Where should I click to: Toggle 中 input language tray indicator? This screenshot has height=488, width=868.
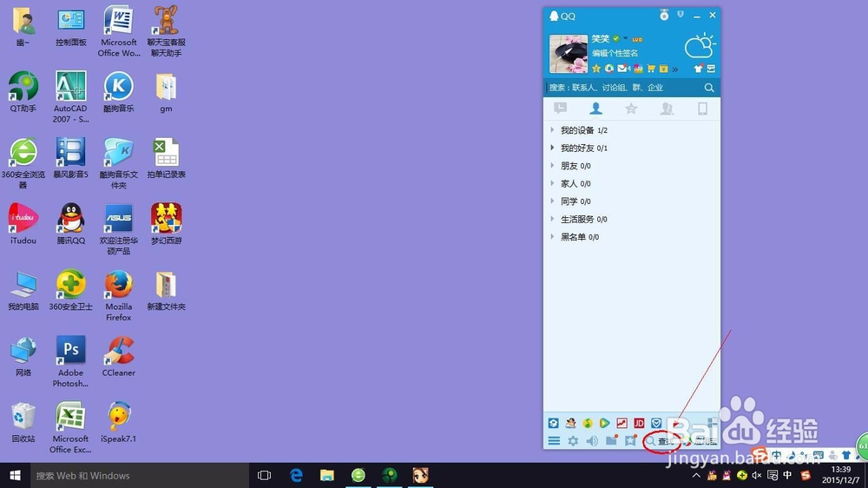coord(787,475)
